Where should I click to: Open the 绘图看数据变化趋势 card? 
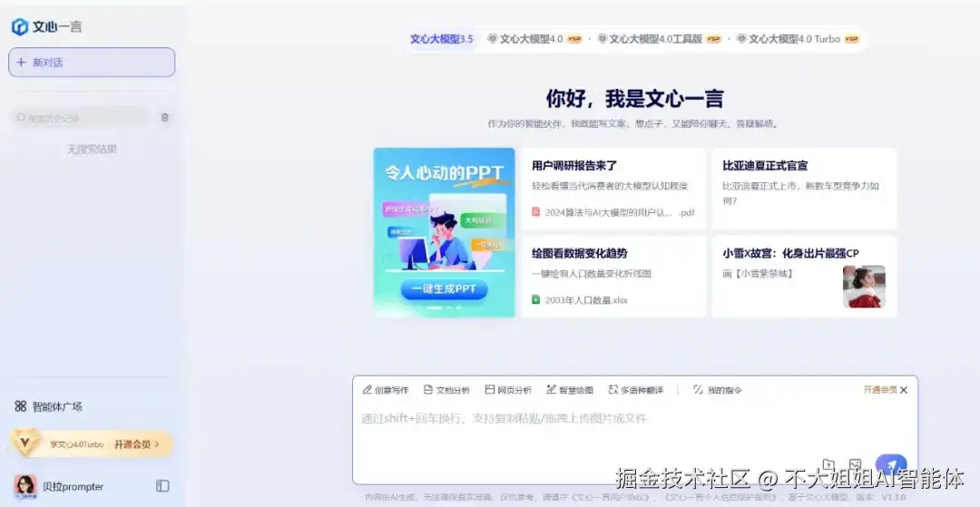pyautogui.click(x=613, y=277)
